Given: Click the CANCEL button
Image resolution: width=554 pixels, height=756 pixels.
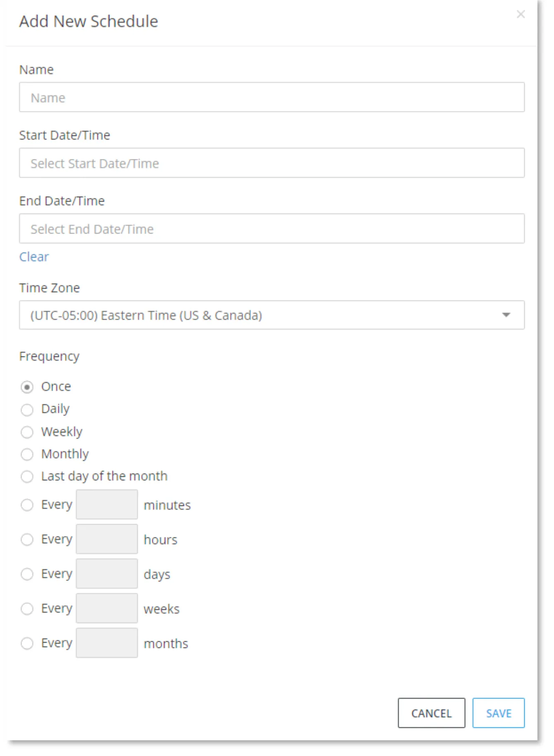Looking at the screenshot, I should coord(431,713).
